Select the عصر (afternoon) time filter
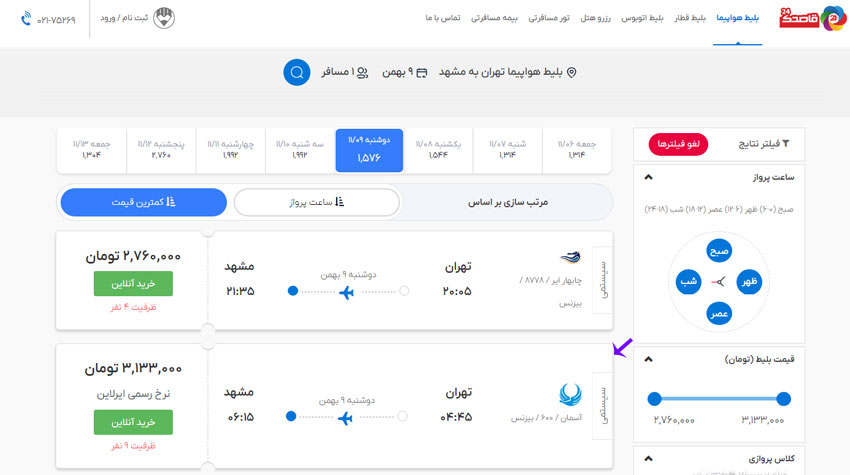This screenshot has width=850, height=475. (719, 313)
